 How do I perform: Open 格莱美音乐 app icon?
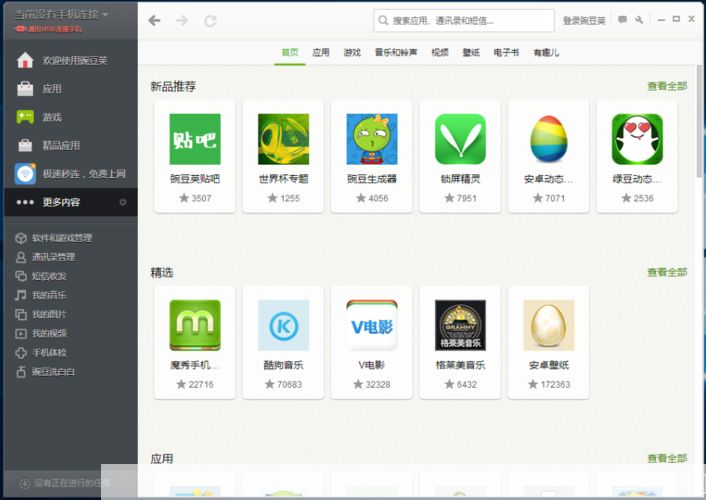461,325
